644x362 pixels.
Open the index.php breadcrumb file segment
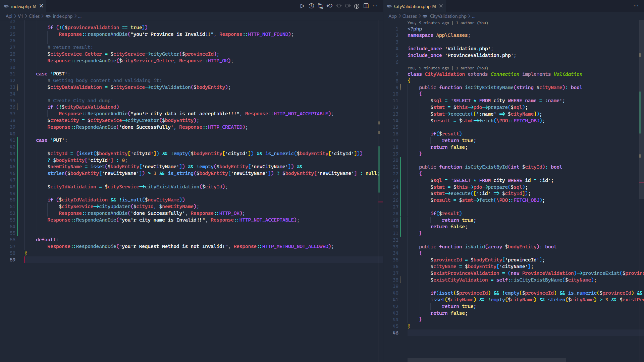point(63,16)
